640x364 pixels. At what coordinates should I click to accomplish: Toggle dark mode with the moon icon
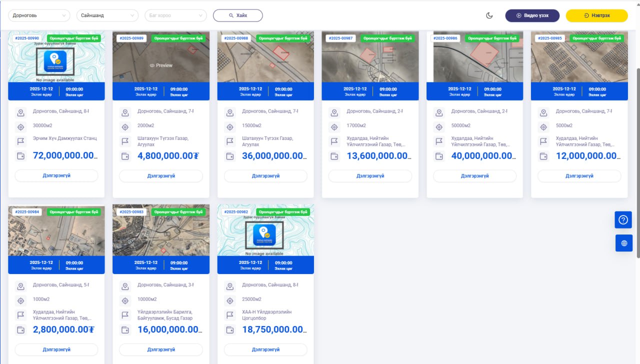[489, 15]
